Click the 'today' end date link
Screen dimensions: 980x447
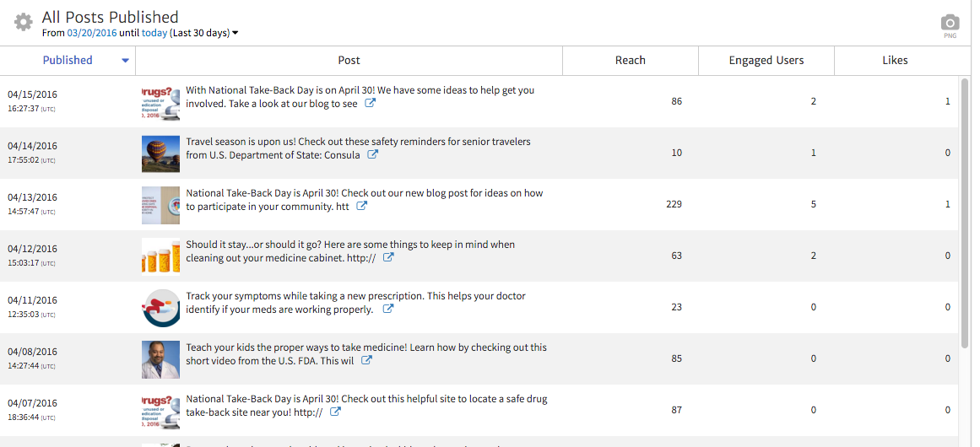[154, 33]
